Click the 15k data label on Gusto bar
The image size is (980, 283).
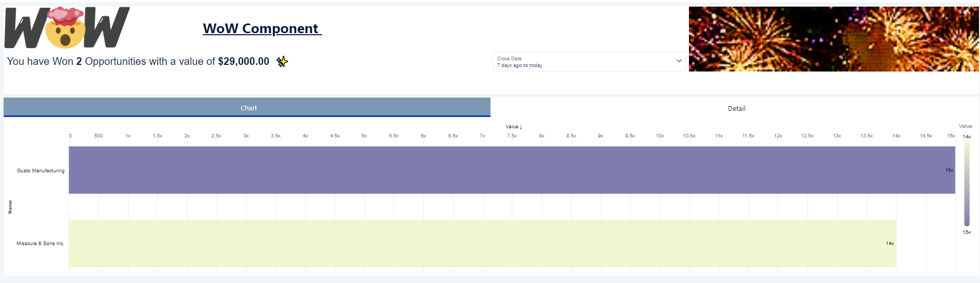pos(949,170)
